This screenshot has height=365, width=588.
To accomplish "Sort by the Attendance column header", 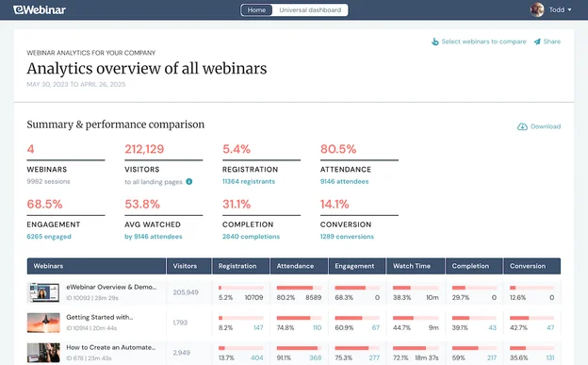I will (300, 266).
